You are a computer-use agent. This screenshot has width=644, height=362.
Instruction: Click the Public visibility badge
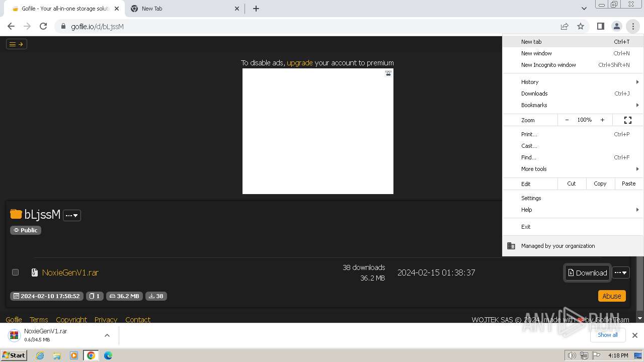(x=26, y=230)
